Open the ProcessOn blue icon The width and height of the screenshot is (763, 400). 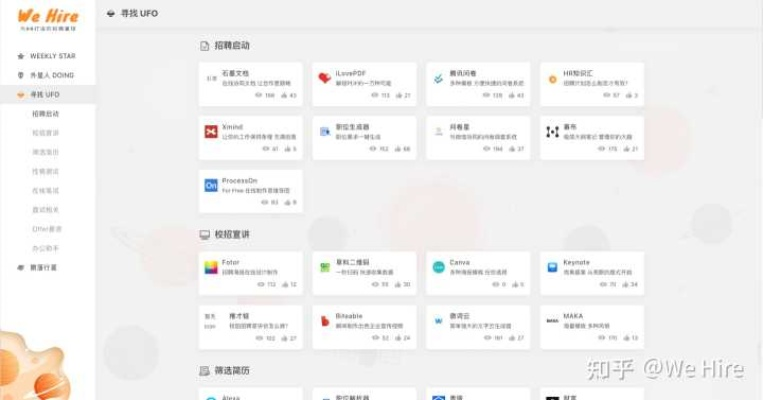[211, 185]
